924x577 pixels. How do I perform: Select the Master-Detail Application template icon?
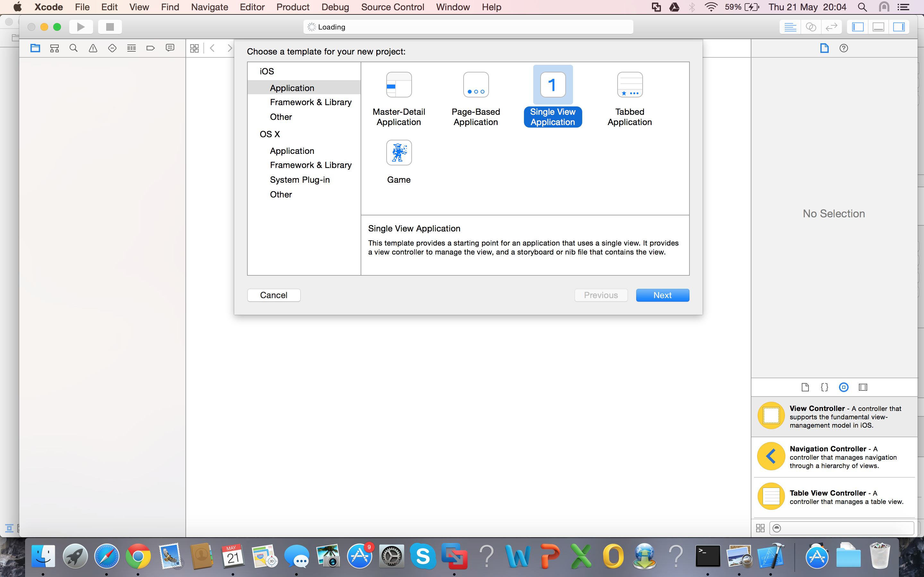[x=398, y=85]
